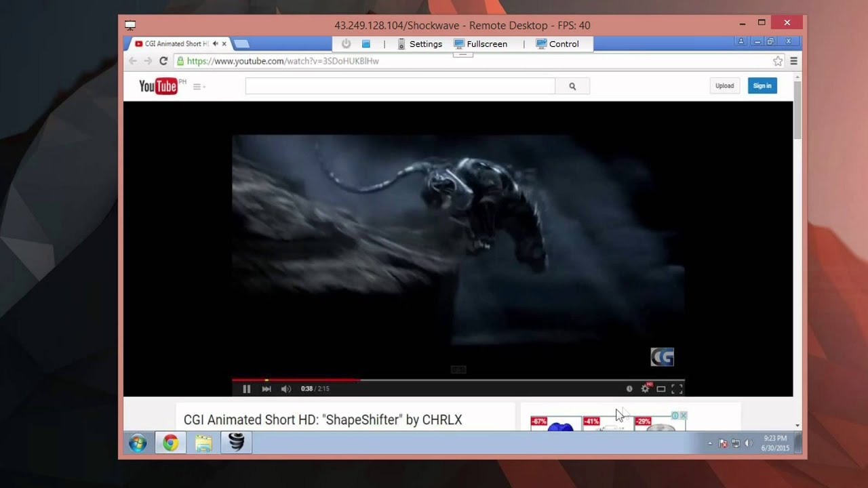
Task: Mute the video player volume
Action: (x=285, y=389)
